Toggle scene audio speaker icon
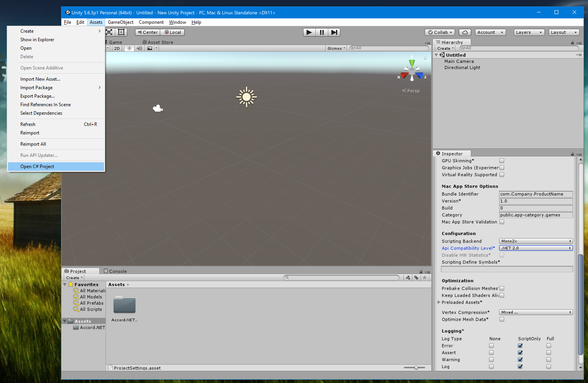The width and height of the screenshot is (588, 383). point(139,48)
